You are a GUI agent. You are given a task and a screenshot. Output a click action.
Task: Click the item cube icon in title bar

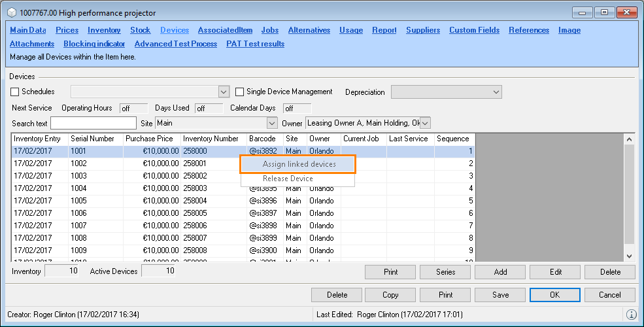[11, 13]
